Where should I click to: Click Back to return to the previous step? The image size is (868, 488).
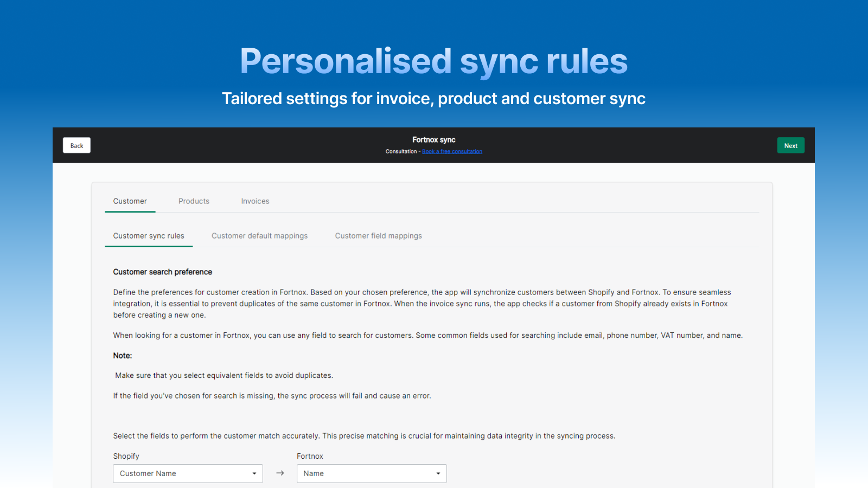coord(76,145)
